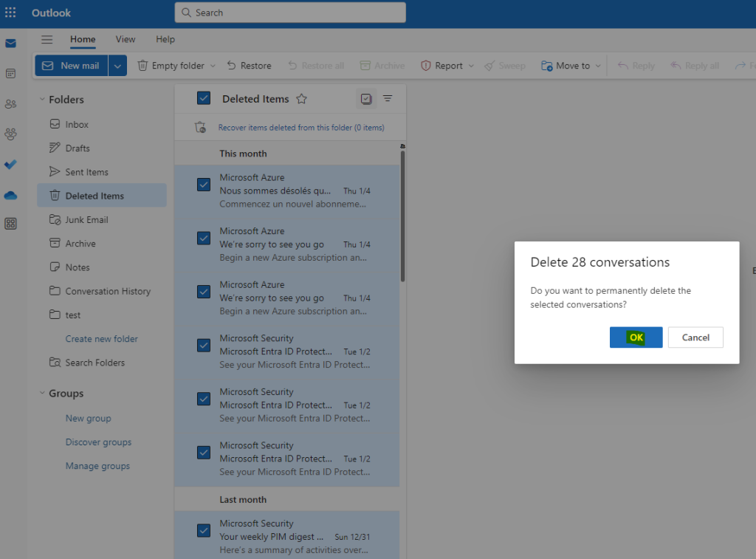Click the Restore all toolbar button
Viewport: 756px width, 559px height.
pos(316,66)
